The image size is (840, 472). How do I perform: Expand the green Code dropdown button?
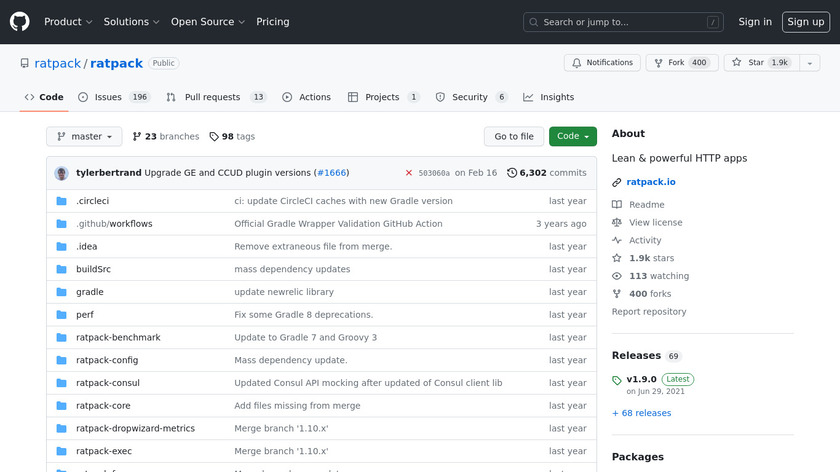coord(572,137)
